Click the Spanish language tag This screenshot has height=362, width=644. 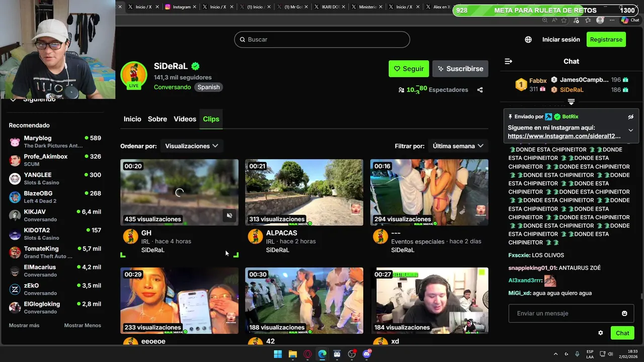tap(208, 87)
